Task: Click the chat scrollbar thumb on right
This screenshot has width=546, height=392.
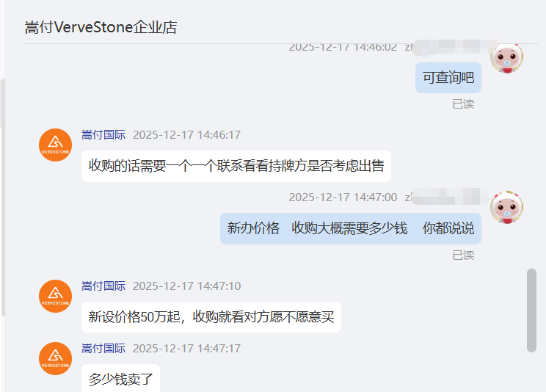Action: 531,310
